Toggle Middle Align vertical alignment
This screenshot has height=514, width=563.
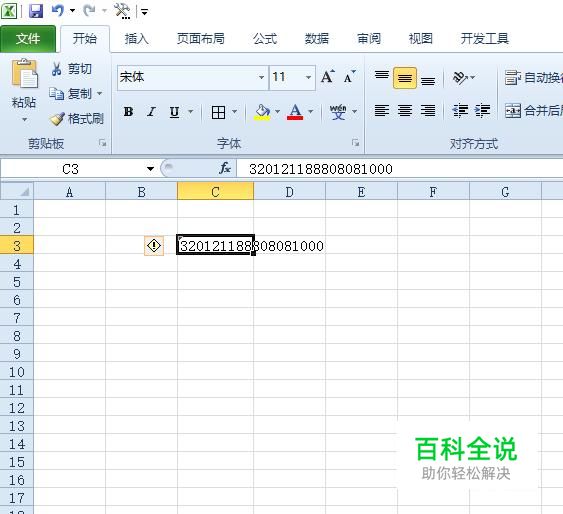tap(405, 78)
